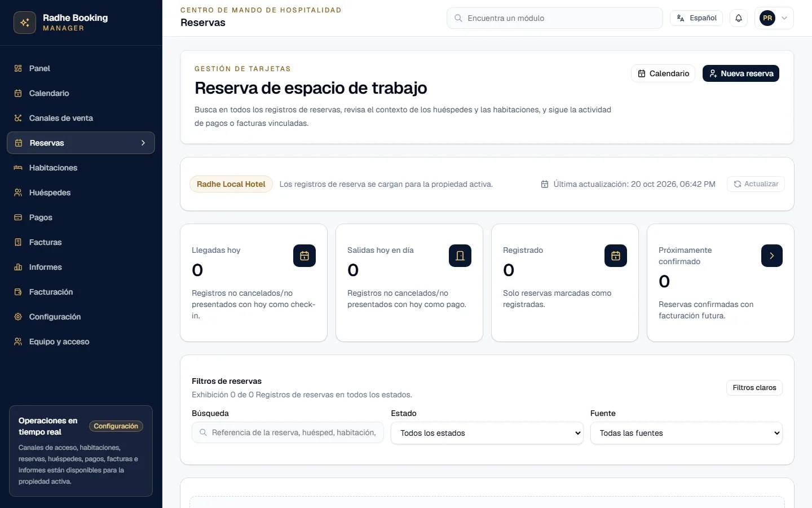This screenshot has height=508, width=812.
Task: Expand the user account chevron menu
Action: [784, 18]
